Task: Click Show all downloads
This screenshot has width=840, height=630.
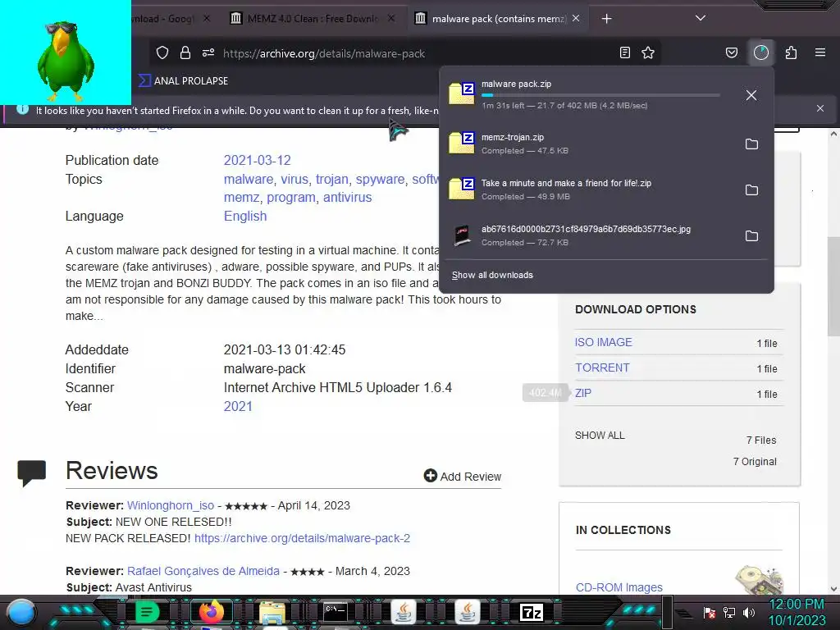Action: coord(492,275)
